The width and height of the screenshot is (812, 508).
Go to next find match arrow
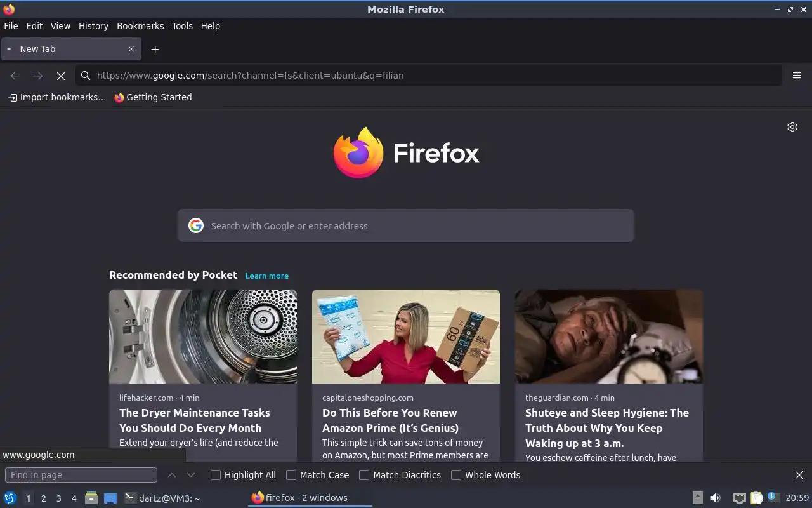[x=191, y=475]
